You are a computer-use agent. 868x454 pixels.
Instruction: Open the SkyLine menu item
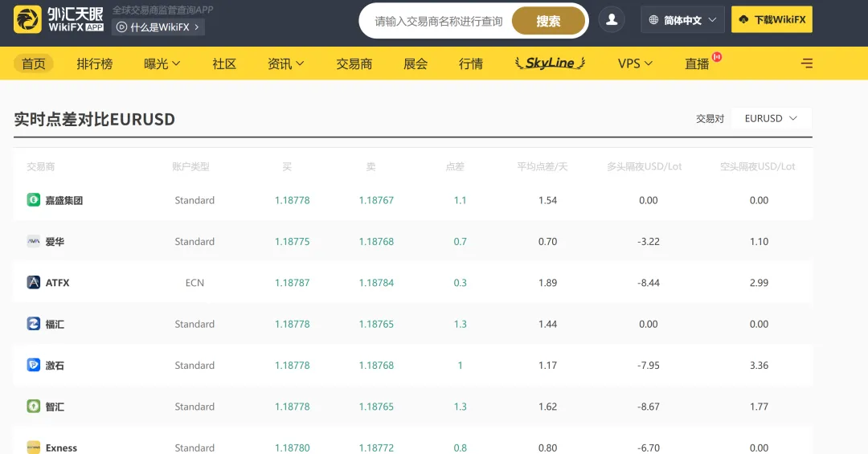coord(550,63)
